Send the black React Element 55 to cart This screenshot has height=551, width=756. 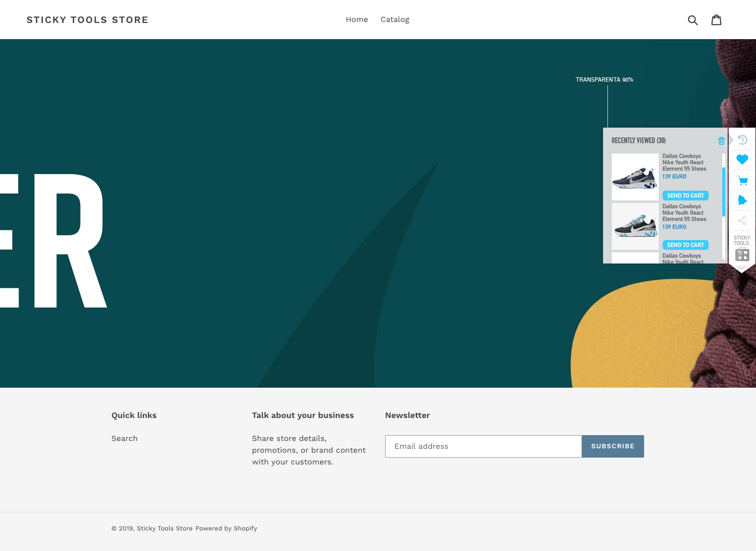pos(685,244)
